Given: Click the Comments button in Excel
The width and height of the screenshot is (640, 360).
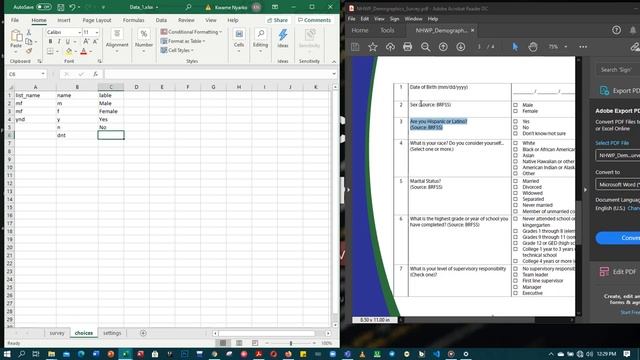Looking at the screenshot, I should click(x=314, y=20).
